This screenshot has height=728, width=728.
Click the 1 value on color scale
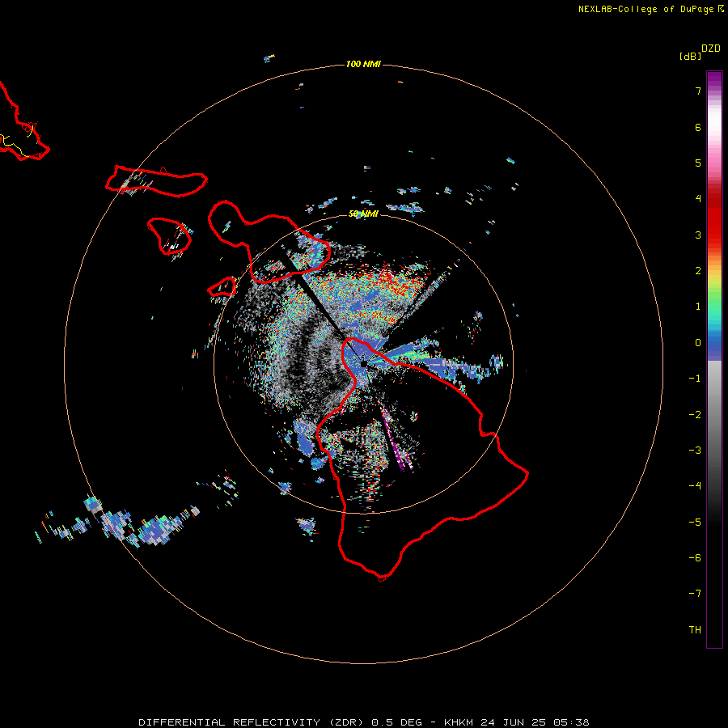698,307
